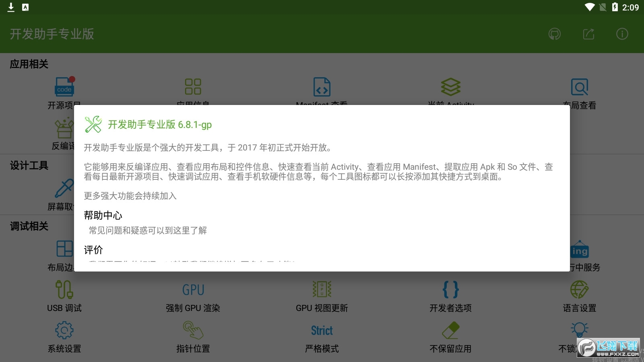Open 帮助中心 in the about dialog
The width and height of the screenshot is (644, 362).
coord(103,216)
